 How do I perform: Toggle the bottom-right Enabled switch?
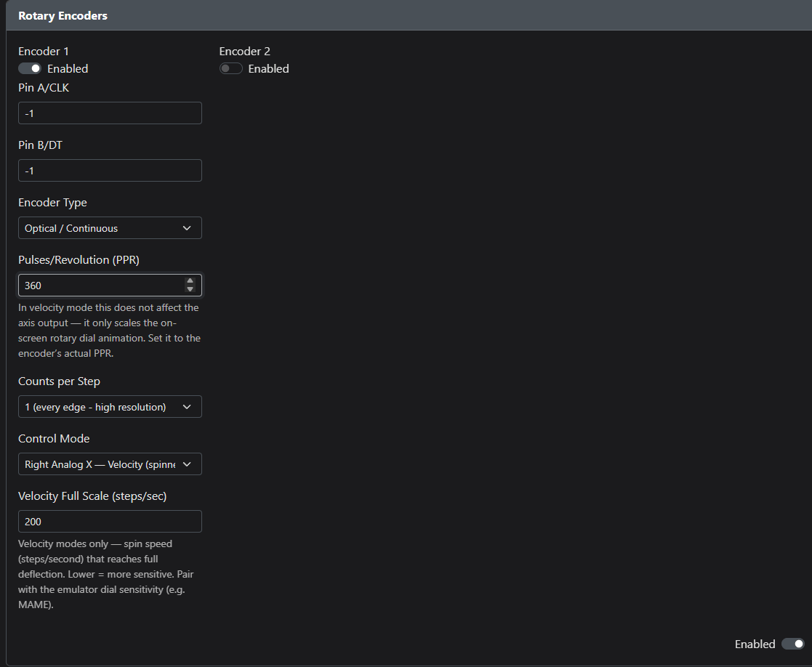(x=793, y=644)
